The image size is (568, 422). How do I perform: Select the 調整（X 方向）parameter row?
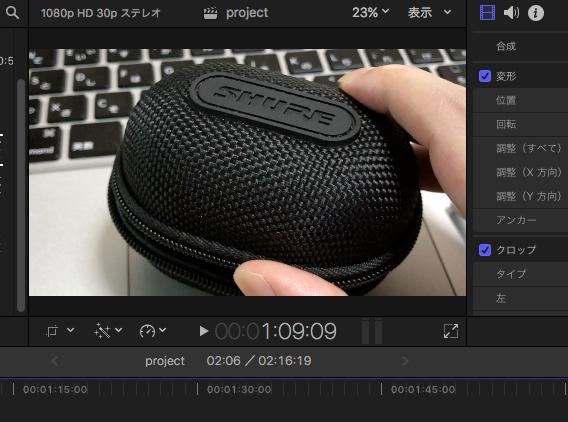(x=521, y=172)
